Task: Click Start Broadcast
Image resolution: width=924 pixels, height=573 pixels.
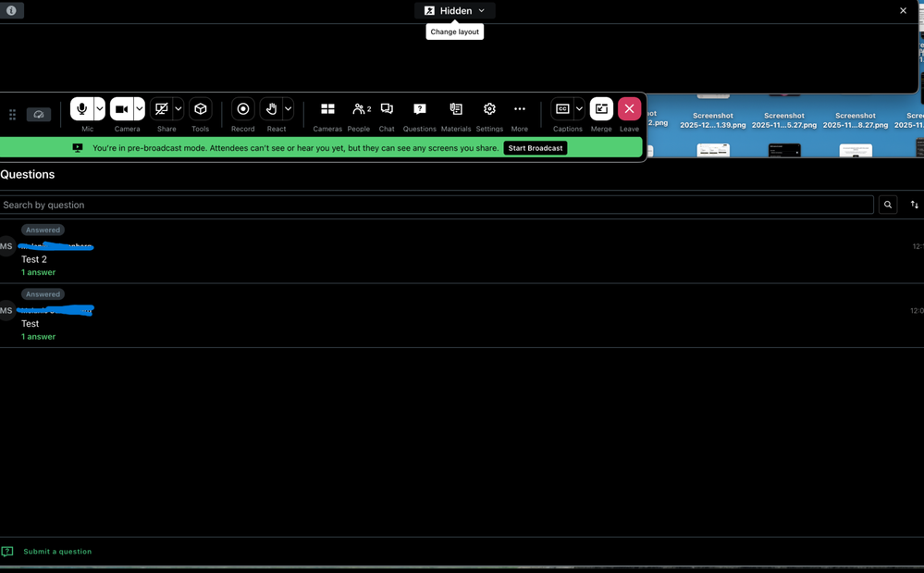Action: (535, 148)
